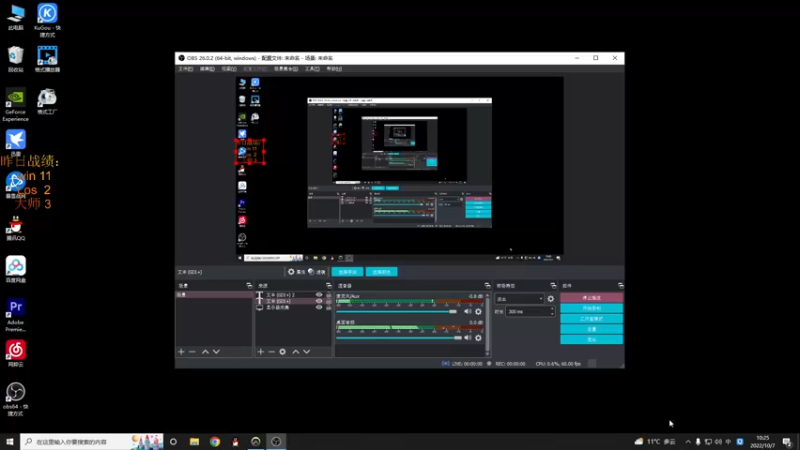Mute the 桌面音频 channel
The image size is (800, 450).
tap(467, 338)
